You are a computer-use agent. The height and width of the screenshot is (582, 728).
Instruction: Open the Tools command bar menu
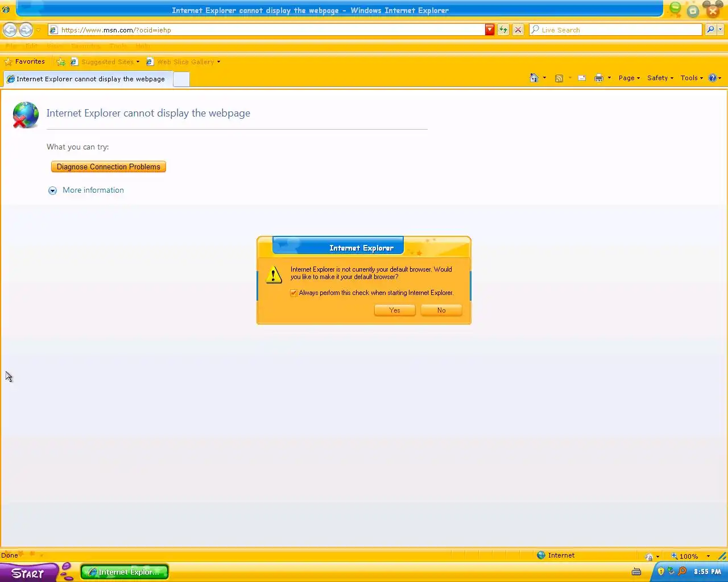692,78
